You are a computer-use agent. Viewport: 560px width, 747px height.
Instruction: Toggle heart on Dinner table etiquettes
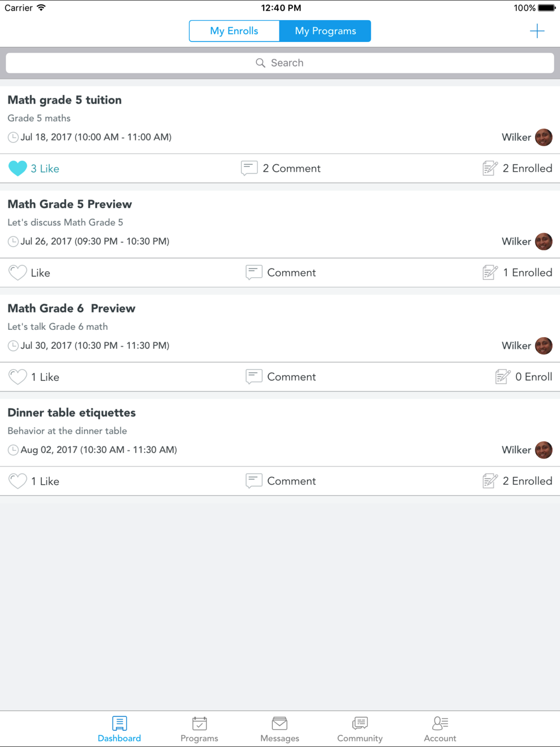tap(18, 481)
